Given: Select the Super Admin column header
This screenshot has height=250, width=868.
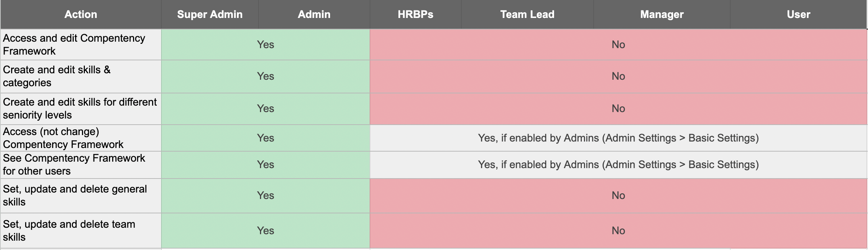Looking at the screenshot, I should (x=210, y=14).
